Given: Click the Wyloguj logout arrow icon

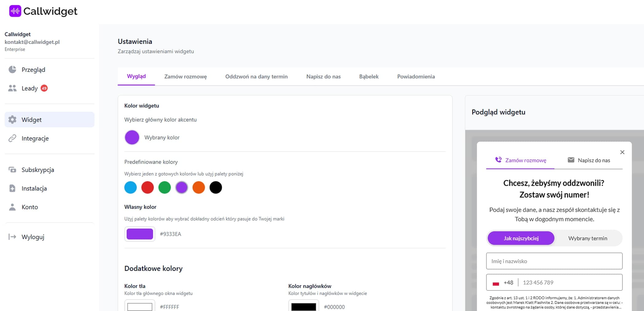Looking at the screenshot, I should click(12, 237).
